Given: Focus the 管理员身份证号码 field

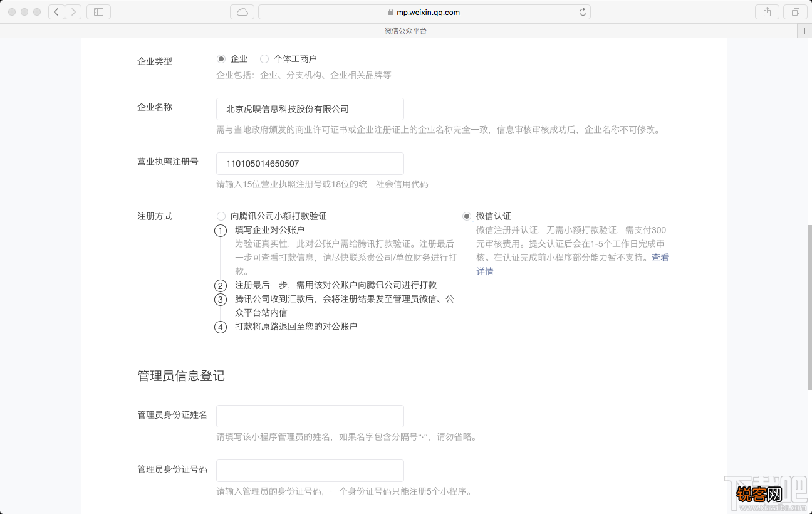Looking at the screenshot, I should pos(310,471).
